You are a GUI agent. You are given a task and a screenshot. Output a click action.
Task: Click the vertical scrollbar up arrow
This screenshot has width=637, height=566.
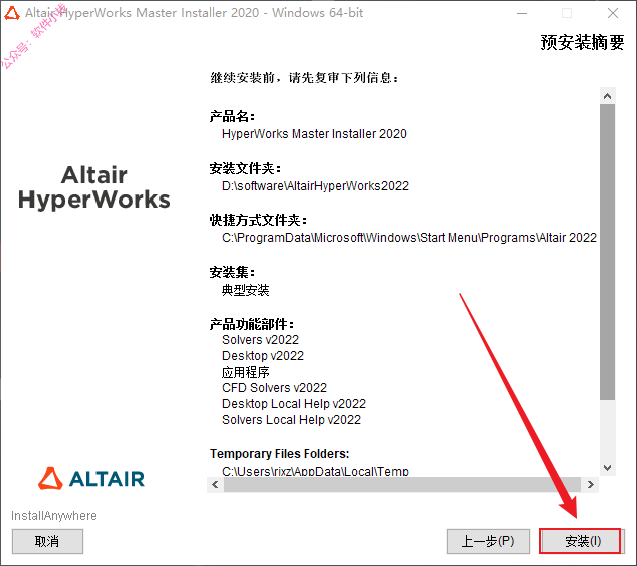[607, 96]
